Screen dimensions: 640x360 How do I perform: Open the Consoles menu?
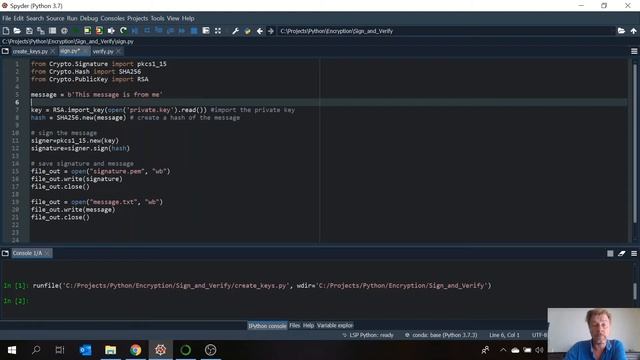click(112, 18)
